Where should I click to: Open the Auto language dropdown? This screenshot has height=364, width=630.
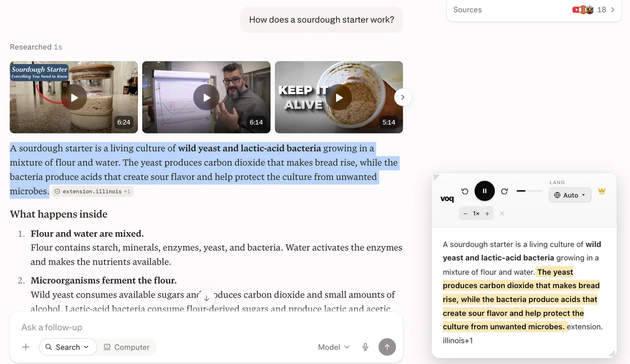click(570, 195)
